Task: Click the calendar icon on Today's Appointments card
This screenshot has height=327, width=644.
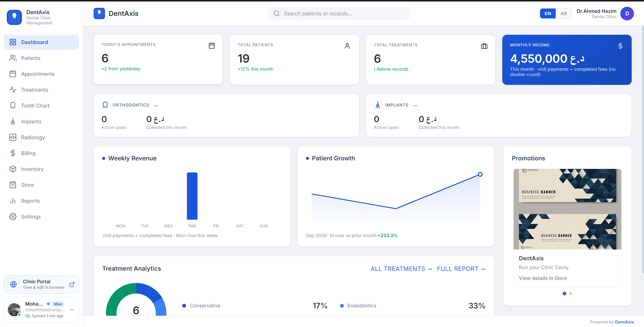Action: pyautogui.click(x=212, y=46)
